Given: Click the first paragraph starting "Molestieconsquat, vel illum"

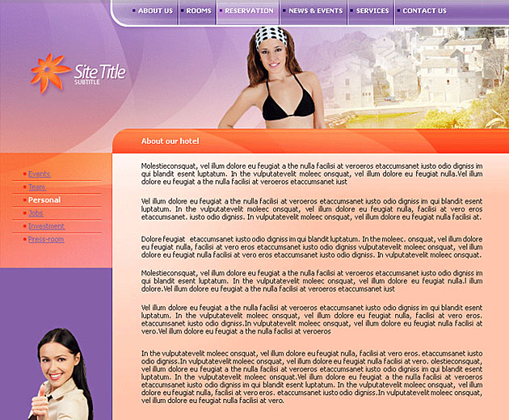Looking at the screenshot, I should (312, 174).
